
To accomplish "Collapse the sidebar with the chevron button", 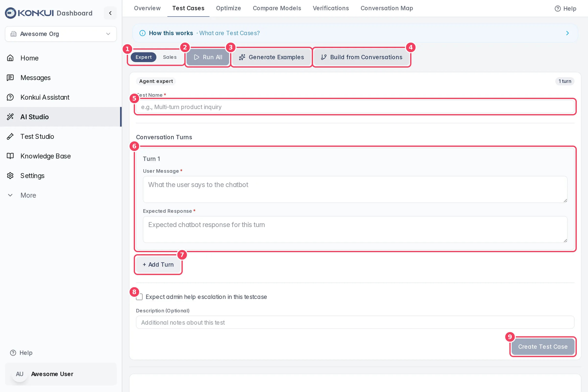I will click(x=110, y=13).
